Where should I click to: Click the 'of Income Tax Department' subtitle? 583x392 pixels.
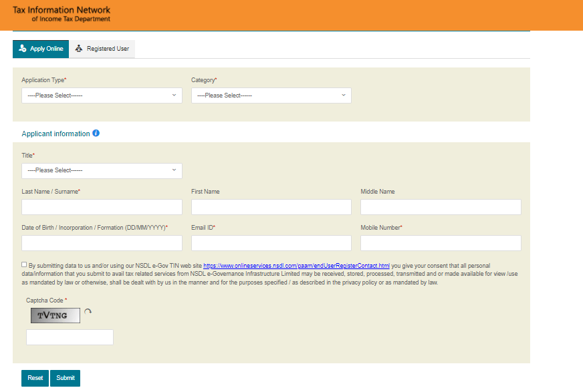tap(71, 19)
